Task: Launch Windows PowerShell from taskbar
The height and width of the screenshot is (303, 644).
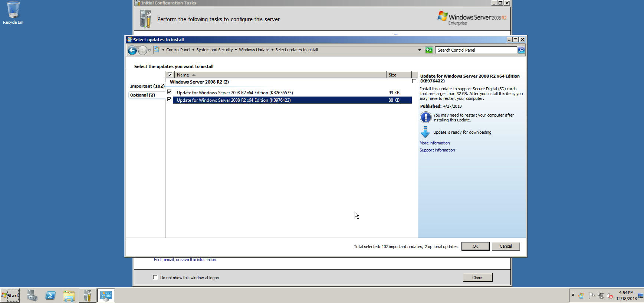Action: [50, 296]
